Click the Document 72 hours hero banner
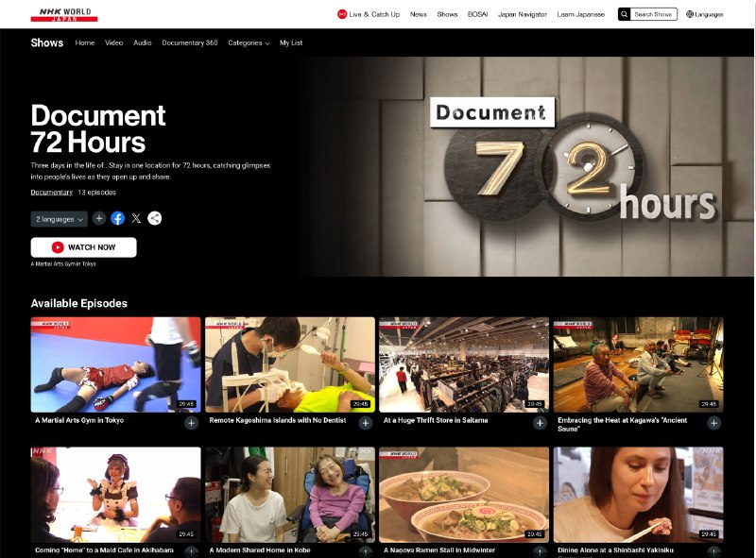This screenshot has height=558, width=756. (x=525, y=166)
